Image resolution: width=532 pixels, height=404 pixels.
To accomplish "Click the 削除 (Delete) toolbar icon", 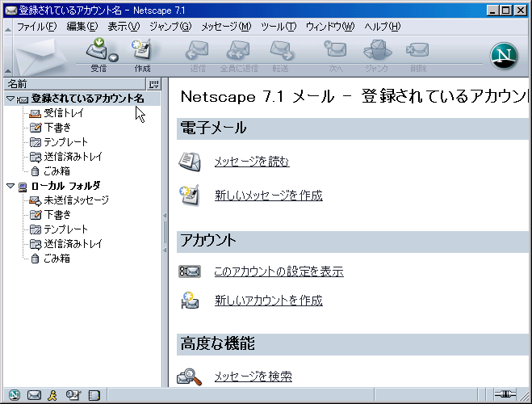I will pyautogui.click(x=417, y=50).
